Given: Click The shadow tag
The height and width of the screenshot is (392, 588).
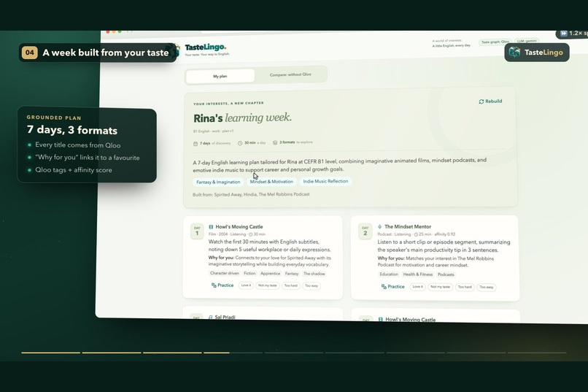Looking at the screenshot, I should [x=314, y=274].
